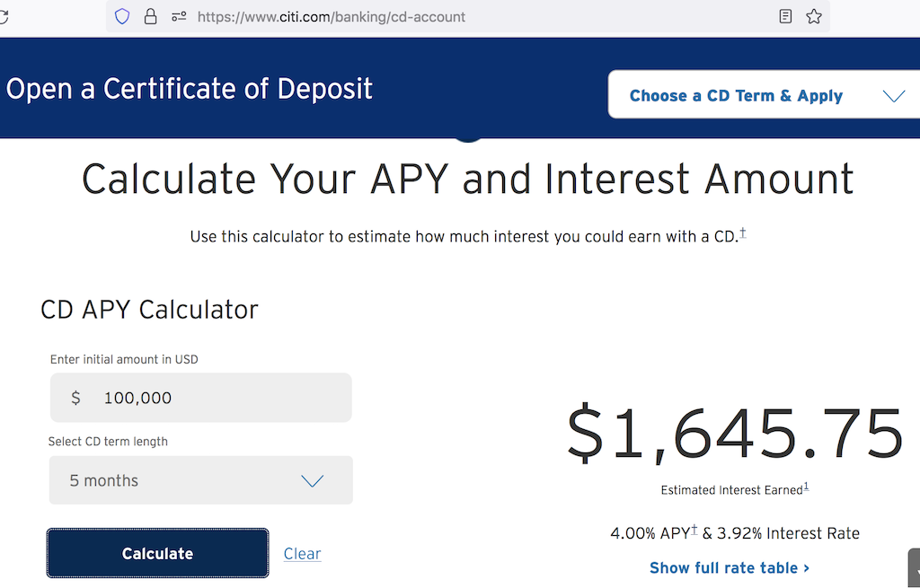The width and height of the screenshot is (920, 588).
Task: Open Show full rate table link
Action: pyautogui.click(x=730, y=567)
